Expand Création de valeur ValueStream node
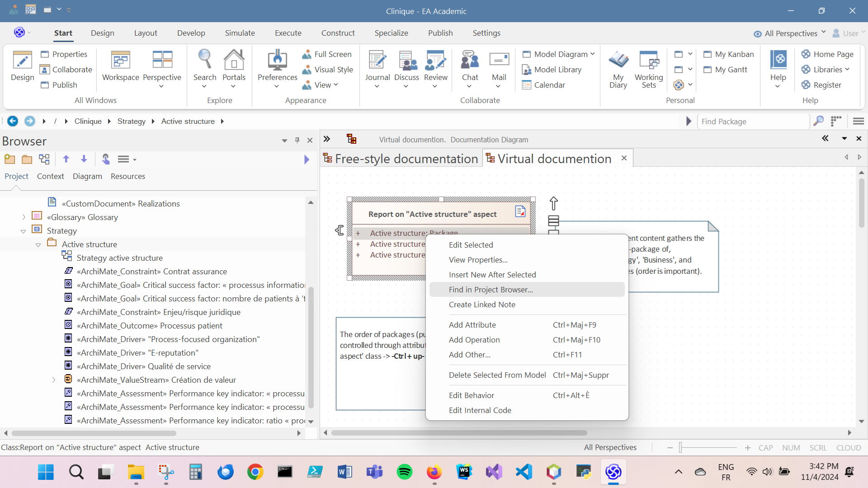The height and width of the screenshot is (488, 868). [53, 380]
